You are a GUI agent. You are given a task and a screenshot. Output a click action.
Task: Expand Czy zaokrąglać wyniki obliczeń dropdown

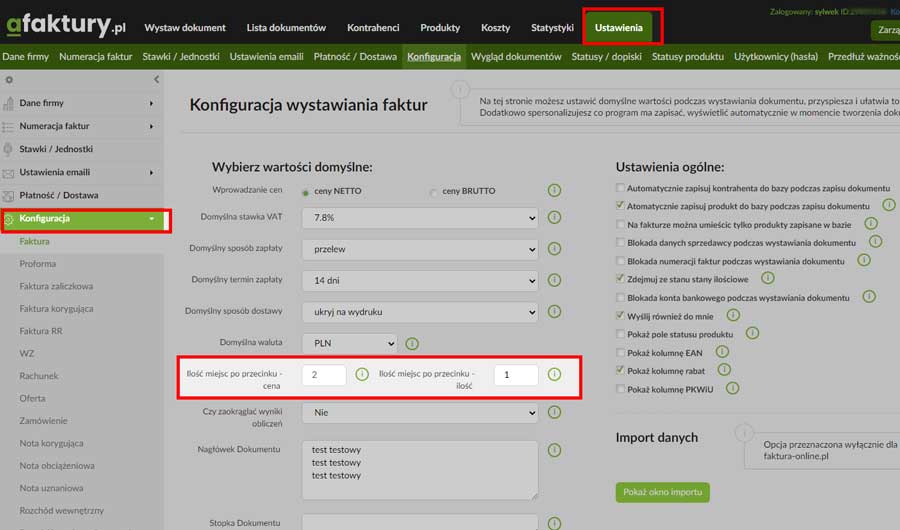[419, 412]
